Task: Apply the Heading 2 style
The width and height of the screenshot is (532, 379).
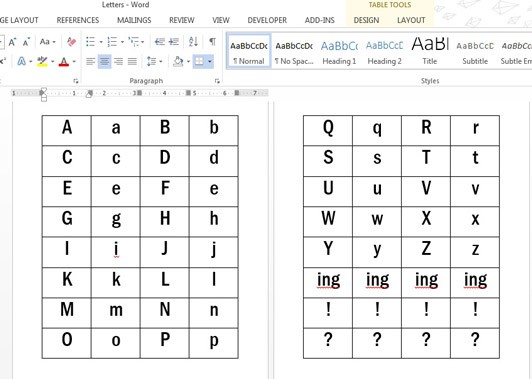Action: [x=384, y=51]
